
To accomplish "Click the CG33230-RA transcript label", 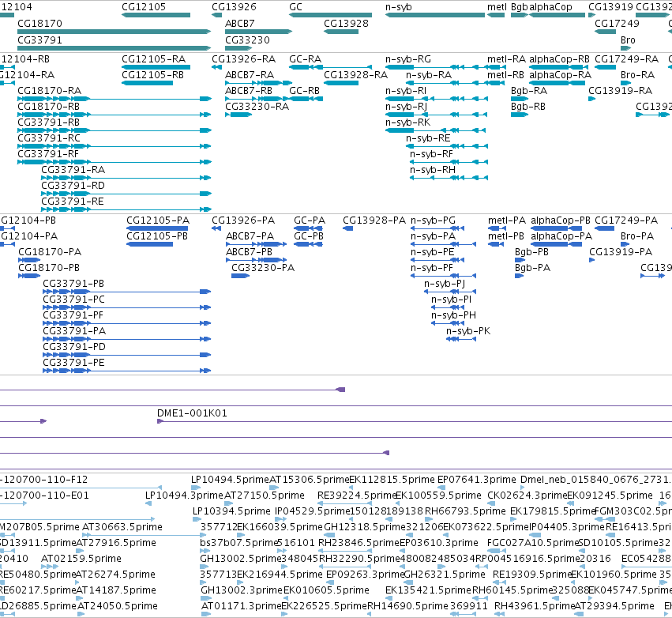I will (257, 107).
